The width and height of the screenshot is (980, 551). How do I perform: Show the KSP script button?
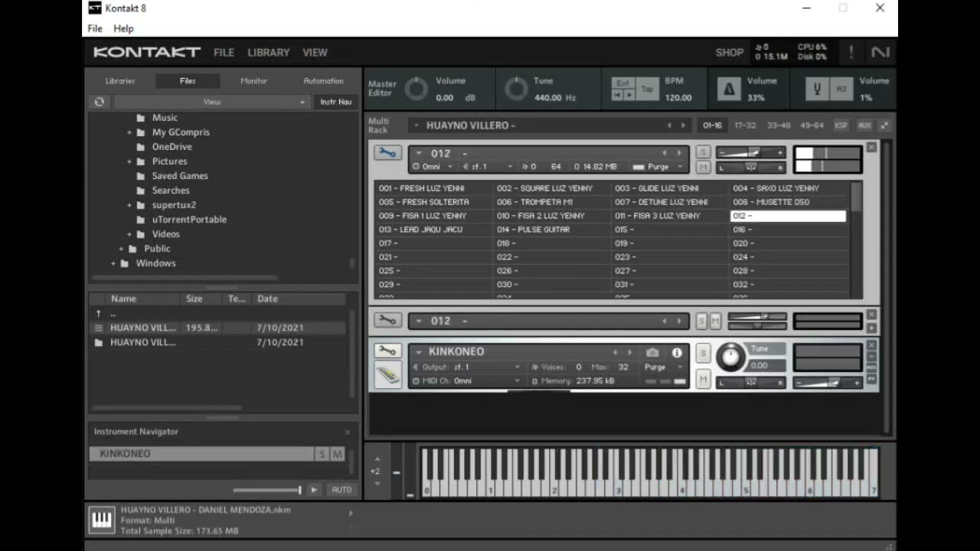tap(841, 126)
